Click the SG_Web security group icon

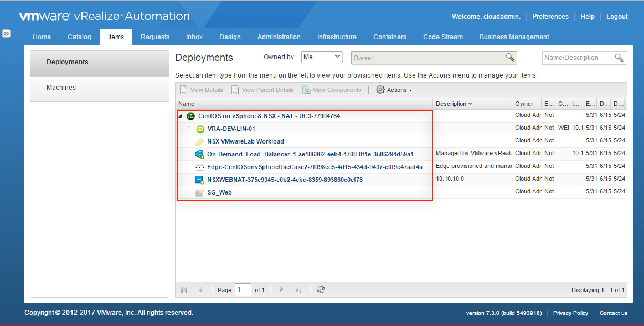(x=200, y=193)
